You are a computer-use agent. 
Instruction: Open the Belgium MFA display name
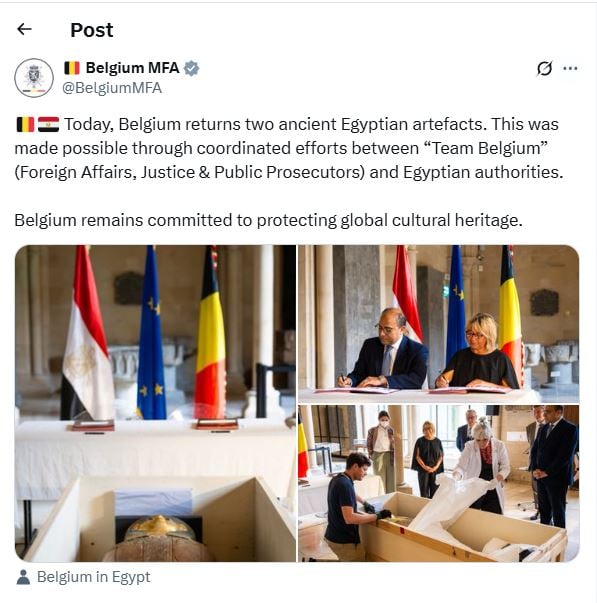point(132,68)
